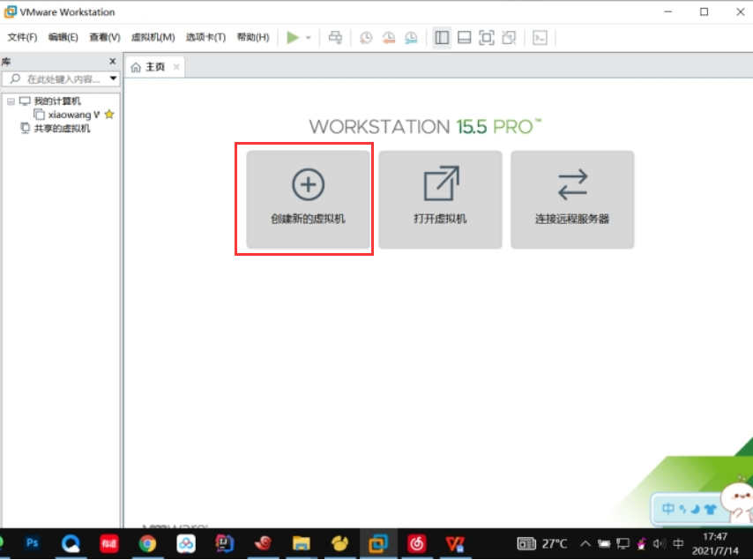This screenshot has width=753, height=560.
Task: Collapse the 我的计算机 tree node
Action: pyautogui.click(x=11, y=101)
